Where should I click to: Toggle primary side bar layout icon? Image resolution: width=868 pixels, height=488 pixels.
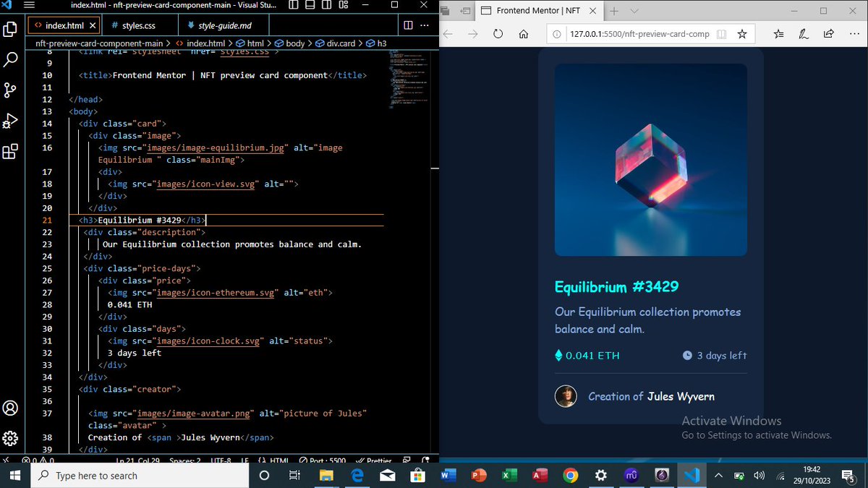click(x=293, y=5)
